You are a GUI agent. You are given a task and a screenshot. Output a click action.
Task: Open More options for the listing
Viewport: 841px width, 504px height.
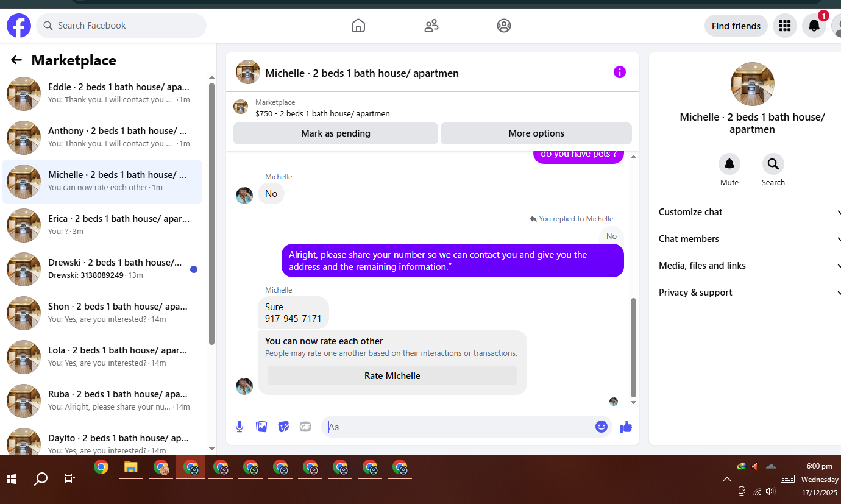tap(536, 133)
